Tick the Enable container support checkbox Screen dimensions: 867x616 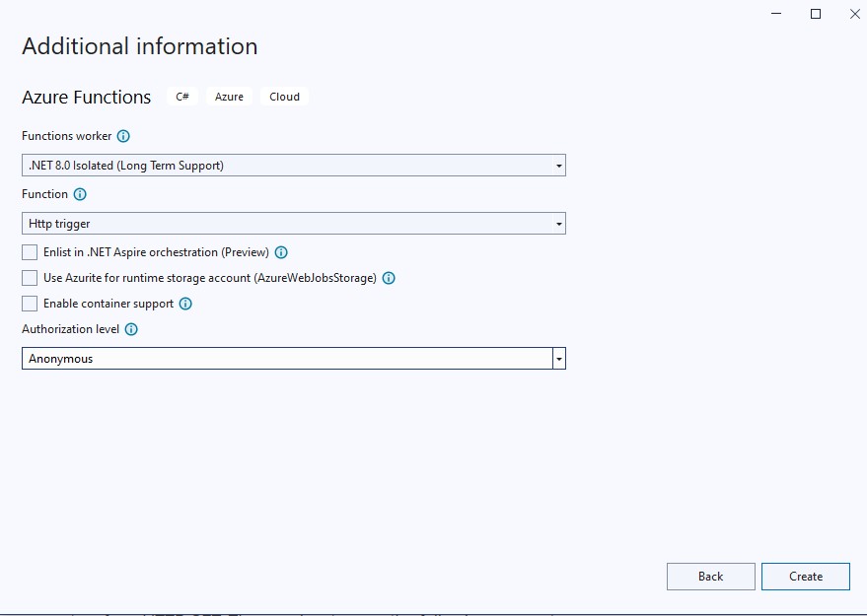click(x=30, y=304)
